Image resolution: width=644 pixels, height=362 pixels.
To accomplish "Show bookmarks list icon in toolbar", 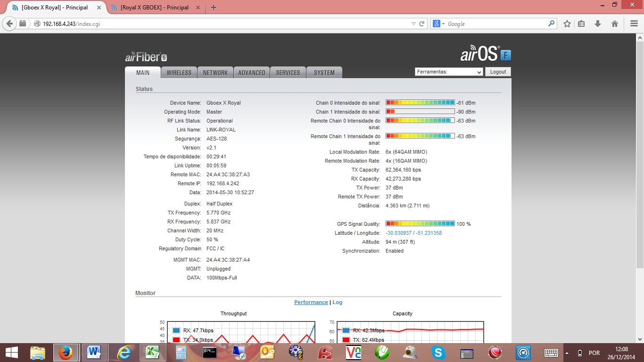I will pyautogui.click(x=582, y=24).
